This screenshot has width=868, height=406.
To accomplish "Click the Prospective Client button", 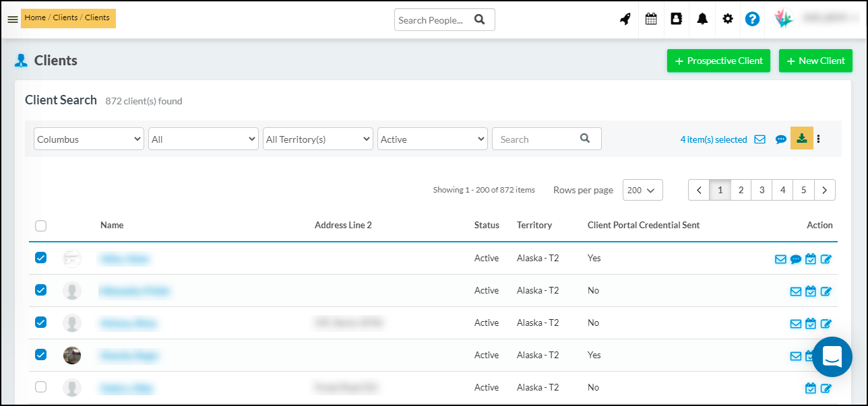I will point(718,61).
